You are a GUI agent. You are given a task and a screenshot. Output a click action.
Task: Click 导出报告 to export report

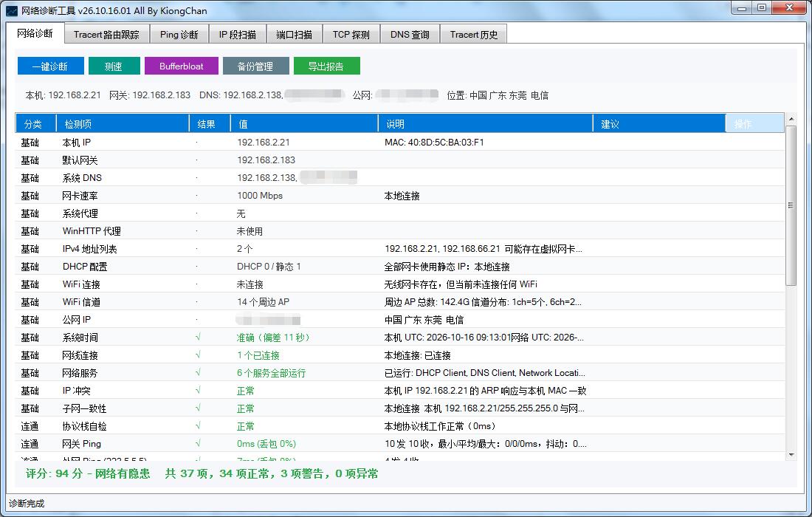tap(327, 66)
